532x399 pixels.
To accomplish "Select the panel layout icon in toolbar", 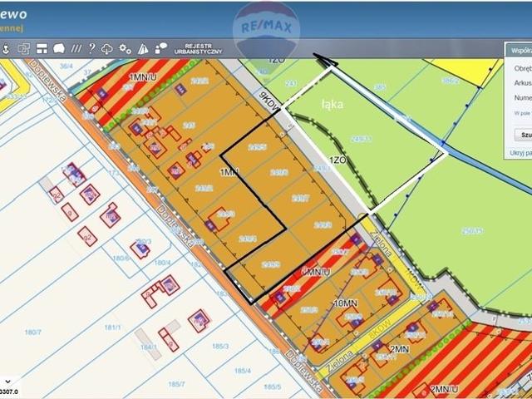I will pyautogui.click(x=42, y=49).
